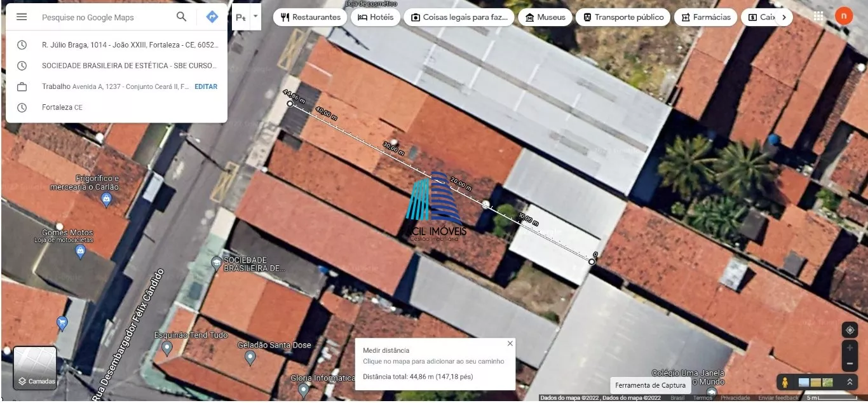The height and width of the screenshot is (403, 868).
Task: Open the Pt language input dropdown arrow
Action: [255, 15]
